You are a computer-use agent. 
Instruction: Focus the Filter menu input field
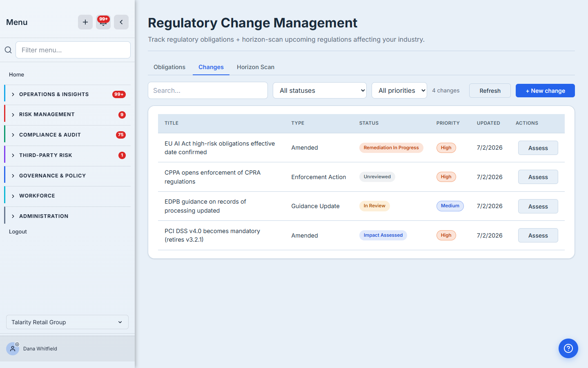coord(73,50)
